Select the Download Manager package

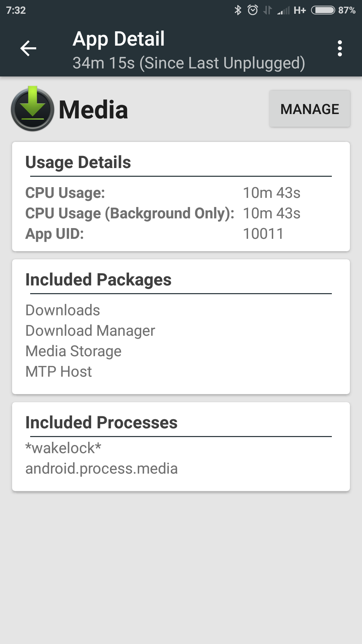[x=90, y=331]
